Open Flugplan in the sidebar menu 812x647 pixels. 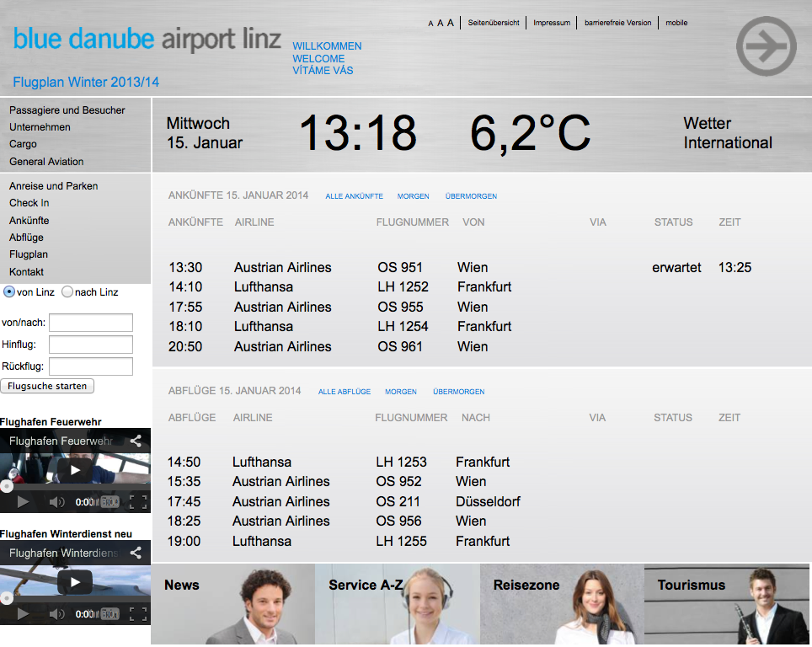point(29,254)
